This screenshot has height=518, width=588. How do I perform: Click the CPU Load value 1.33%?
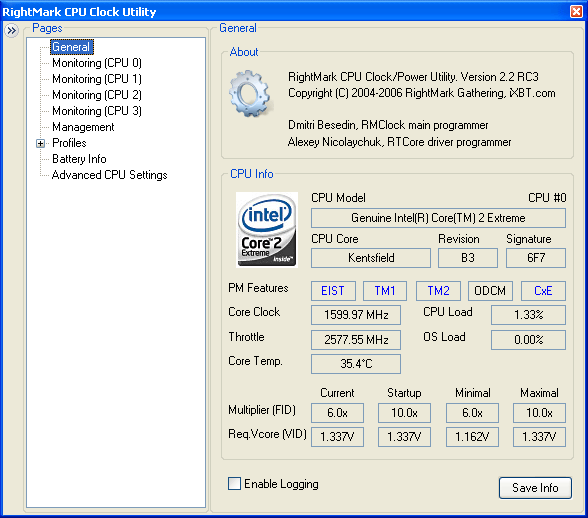pos(528,315)
